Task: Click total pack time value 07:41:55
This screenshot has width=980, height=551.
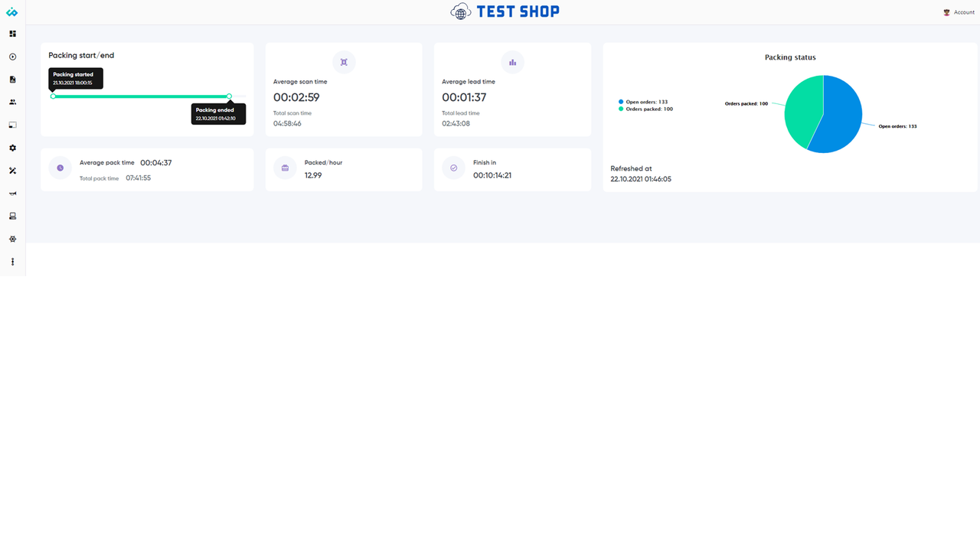Action: tap(139, 178)
